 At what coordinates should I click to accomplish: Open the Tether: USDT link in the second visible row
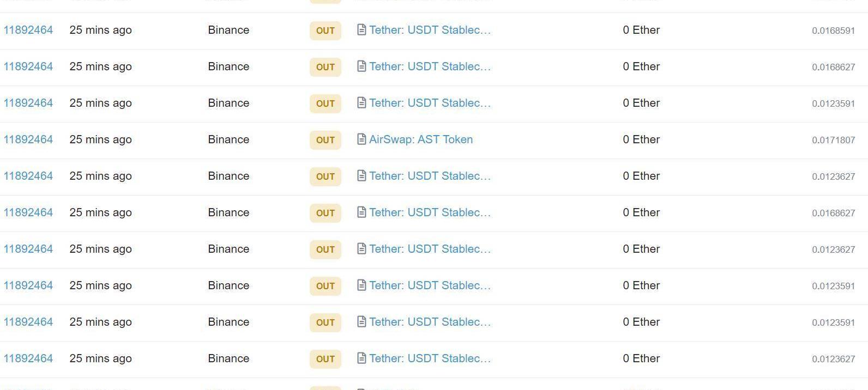click(430, 66)
